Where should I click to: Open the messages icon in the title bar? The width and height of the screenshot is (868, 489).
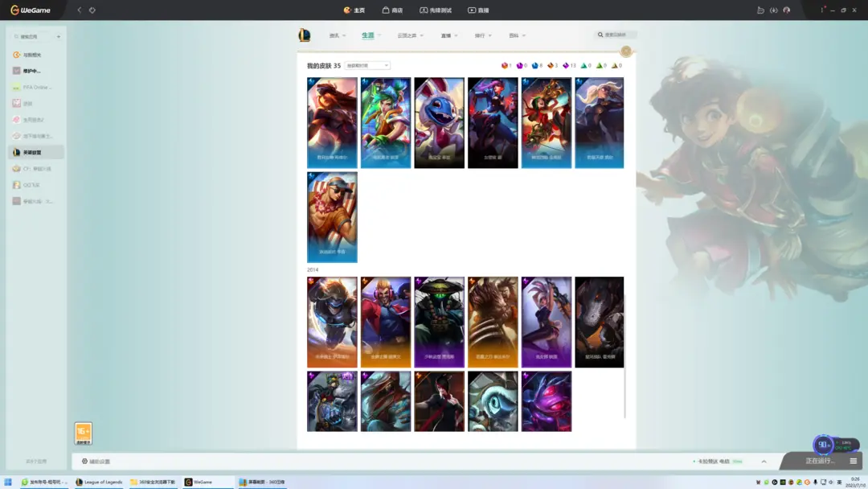pos(760,10)
